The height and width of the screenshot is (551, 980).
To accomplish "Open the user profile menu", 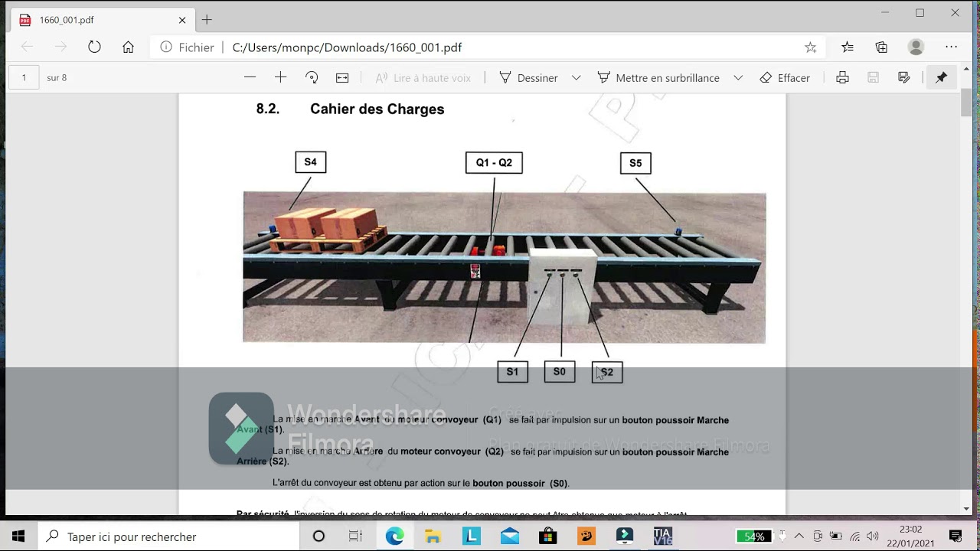I will point(916,47).
